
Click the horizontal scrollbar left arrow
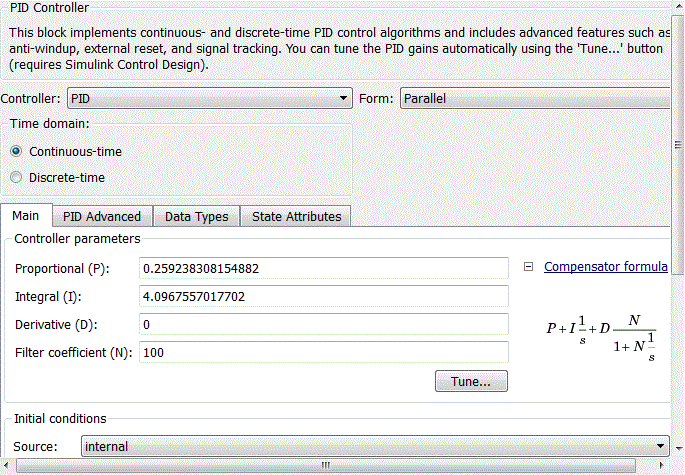pos(6,465)
